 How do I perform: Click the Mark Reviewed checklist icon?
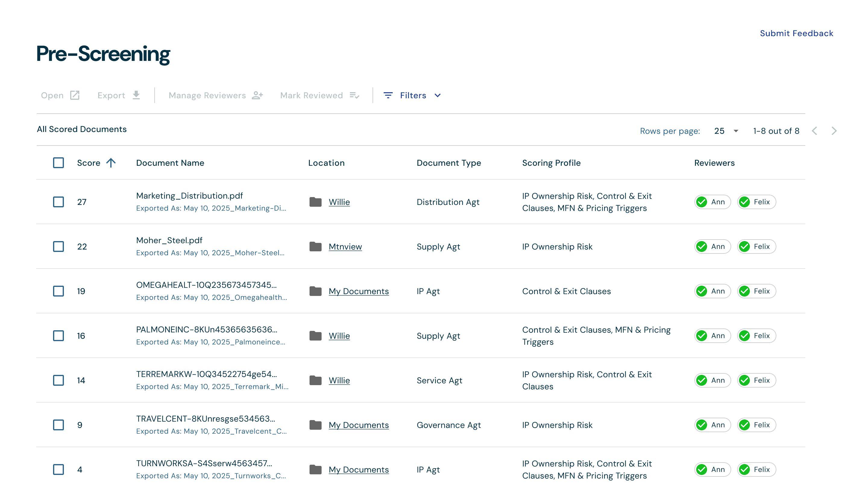point(354,95)
